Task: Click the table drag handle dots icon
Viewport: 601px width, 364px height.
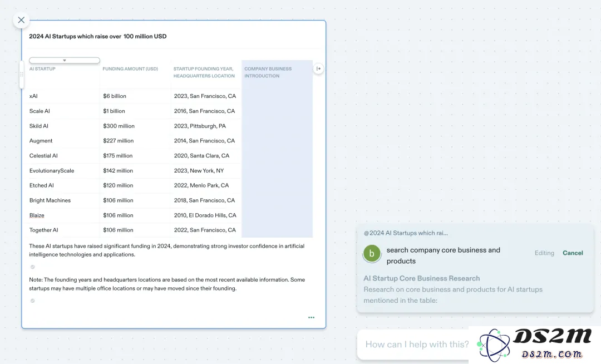Action: [x=22, y=75]
